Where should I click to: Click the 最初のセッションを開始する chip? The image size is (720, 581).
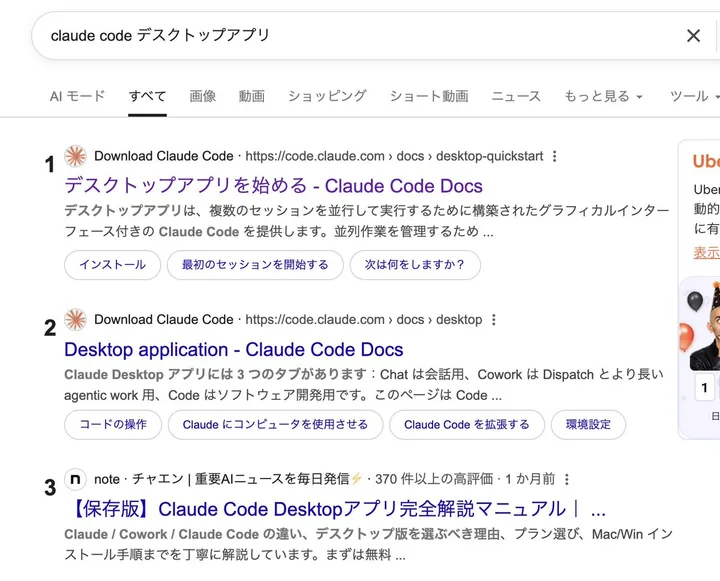(255, 265)
